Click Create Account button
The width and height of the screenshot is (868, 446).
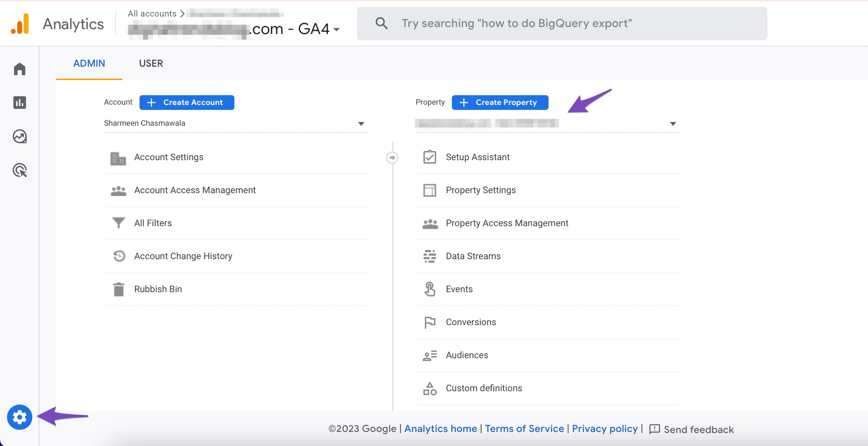click(x=187, y=102)
